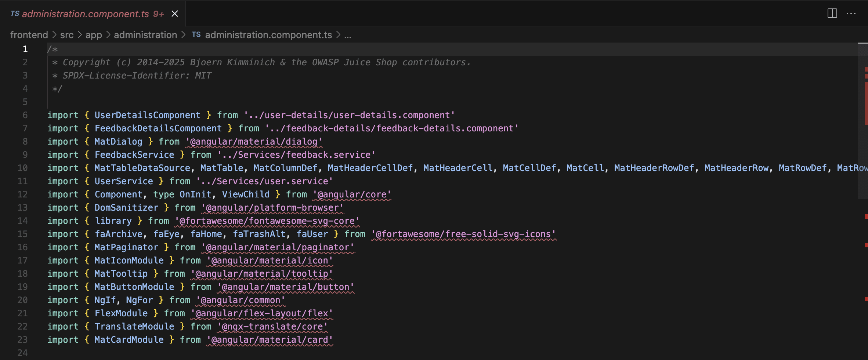The image size is (868, 360).
Task: Open the administration.component.ts breadcrumb file
Action: [x=268, y=35]
